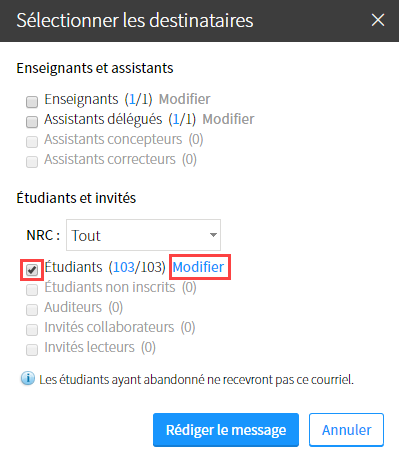399x455 pixels.
Task: Click the blue info icon
Action: (x=28, y=378)
